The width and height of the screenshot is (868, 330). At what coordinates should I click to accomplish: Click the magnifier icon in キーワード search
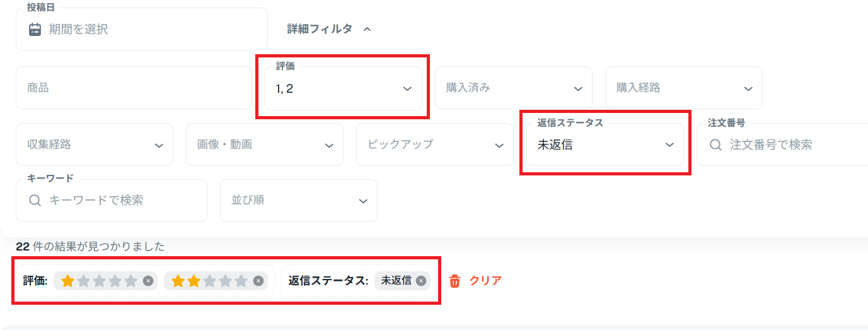(35, 201)
